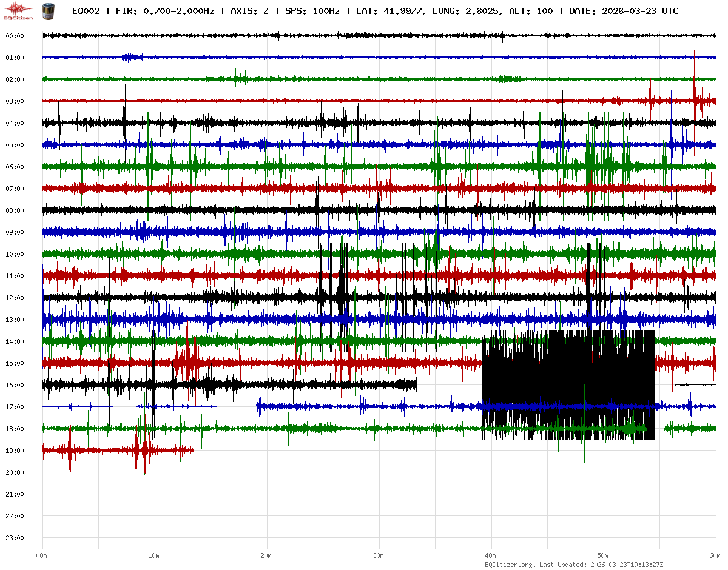The image size is (728, 570).
Task: Click the 10m mark on minute axis
Action: 154,555
